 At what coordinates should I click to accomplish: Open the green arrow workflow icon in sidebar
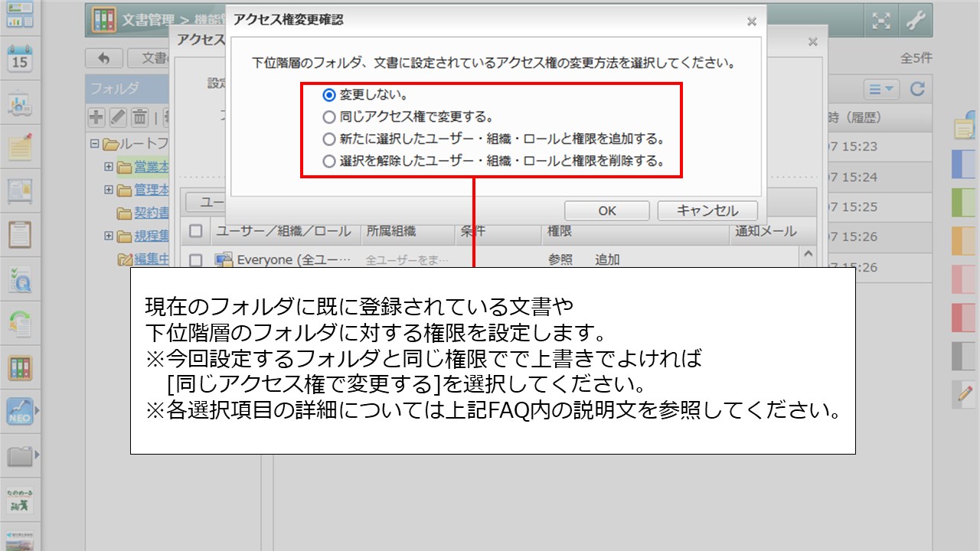pos(20,324)
